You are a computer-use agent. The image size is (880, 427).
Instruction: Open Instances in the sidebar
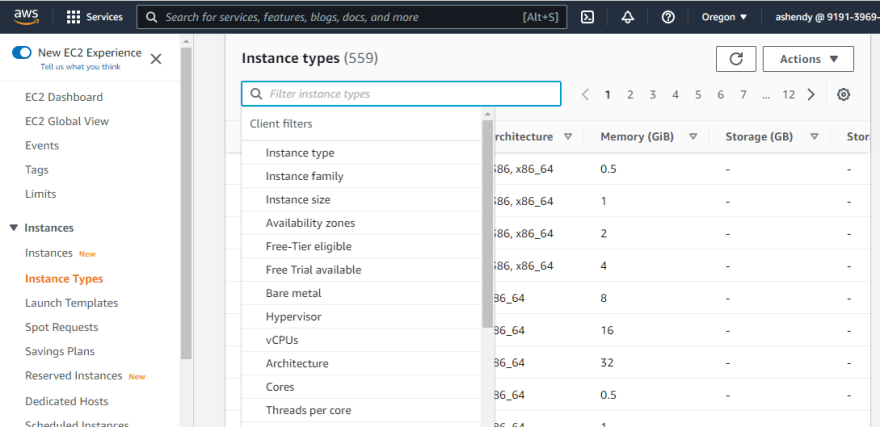[49, 253]
